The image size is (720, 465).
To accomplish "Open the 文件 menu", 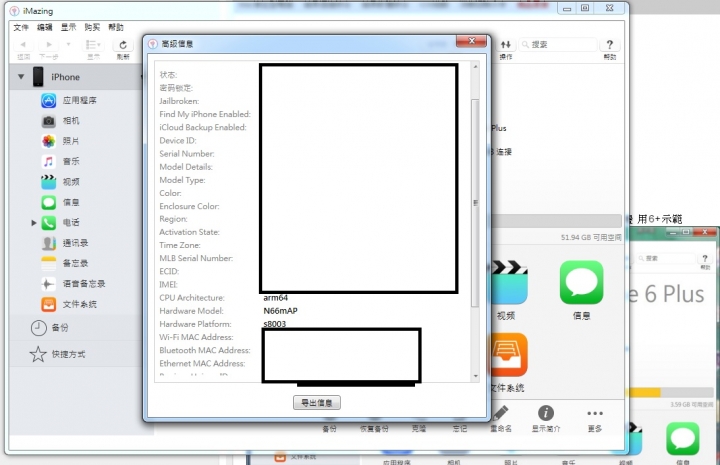I will coord(21,28).
